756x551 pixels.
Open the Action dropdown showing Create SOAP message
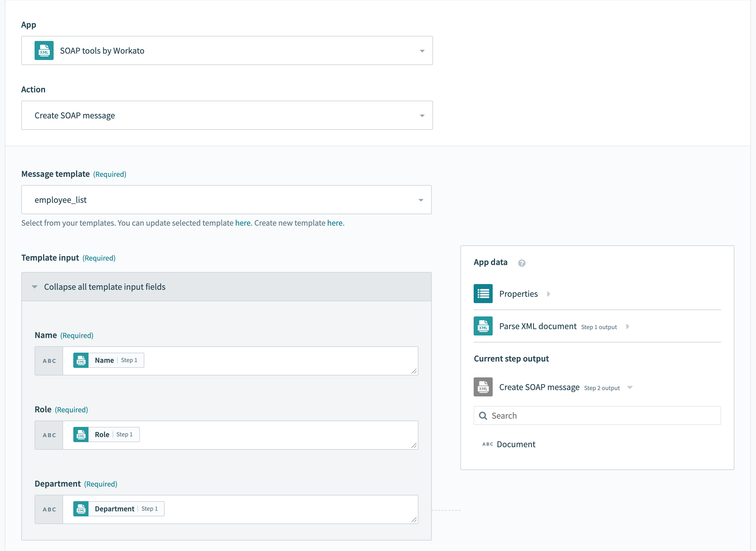[x=422, y=116]
